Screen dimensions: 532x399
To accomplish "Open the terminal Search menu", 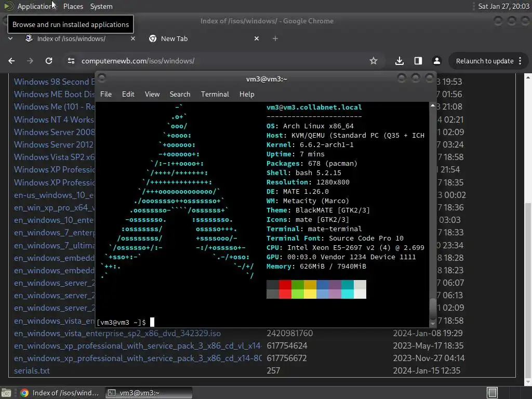I will pos(180,95).
